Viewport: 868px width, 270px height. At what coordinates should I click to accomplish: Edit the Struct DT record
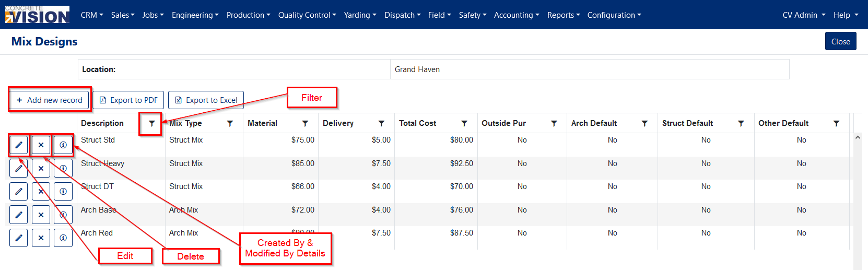(x=19, y=192)
